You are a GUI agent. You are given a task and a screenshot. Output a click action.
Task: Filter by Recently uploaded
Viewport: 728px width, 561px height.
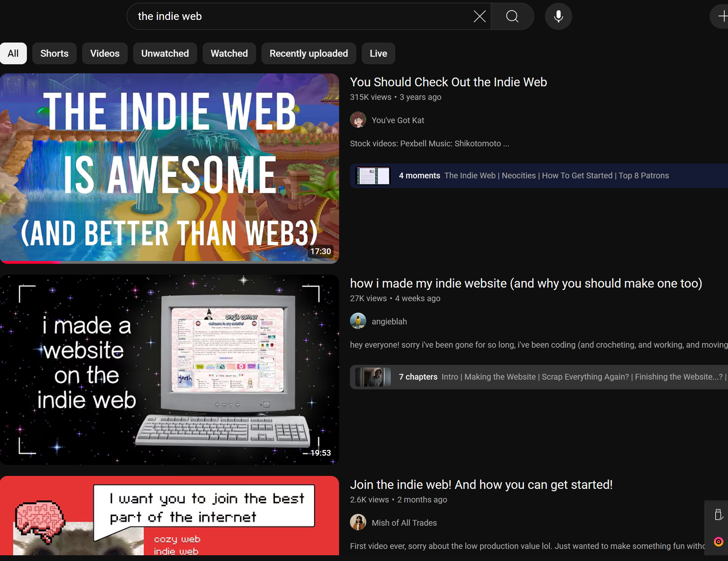309,53
